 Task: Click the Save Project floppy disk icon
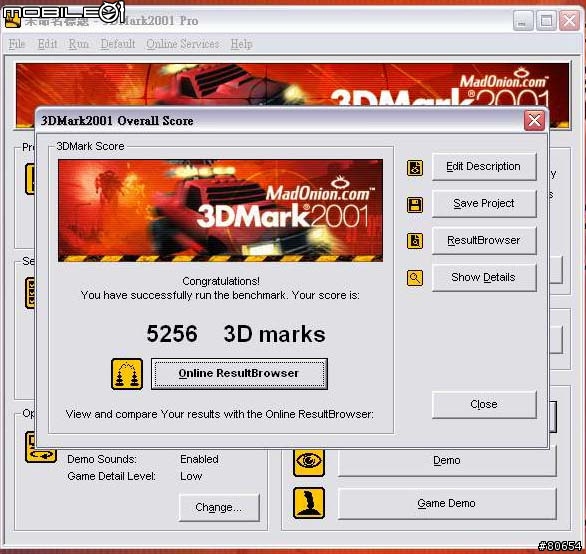415,205
